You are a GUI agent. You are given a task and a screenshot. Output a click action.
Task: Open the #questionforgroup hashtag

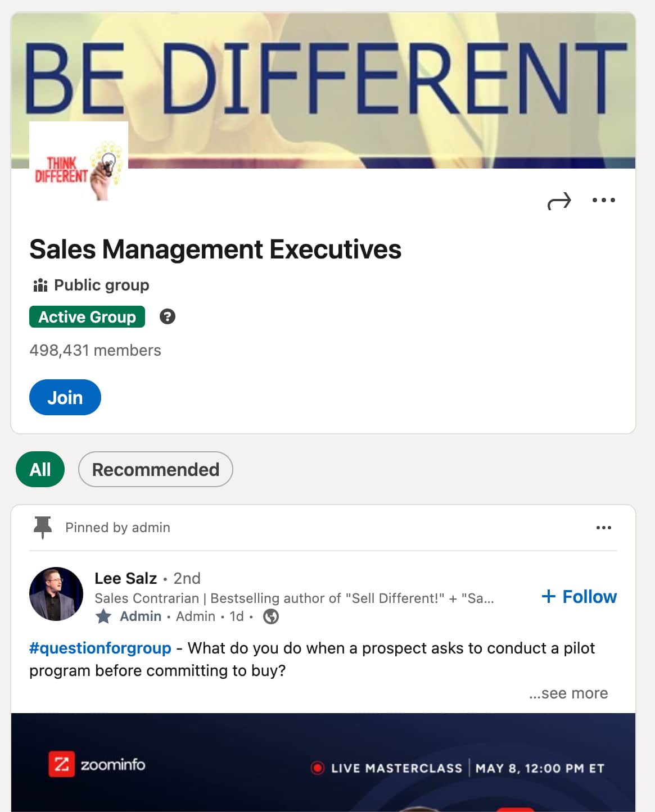point(100,648)
